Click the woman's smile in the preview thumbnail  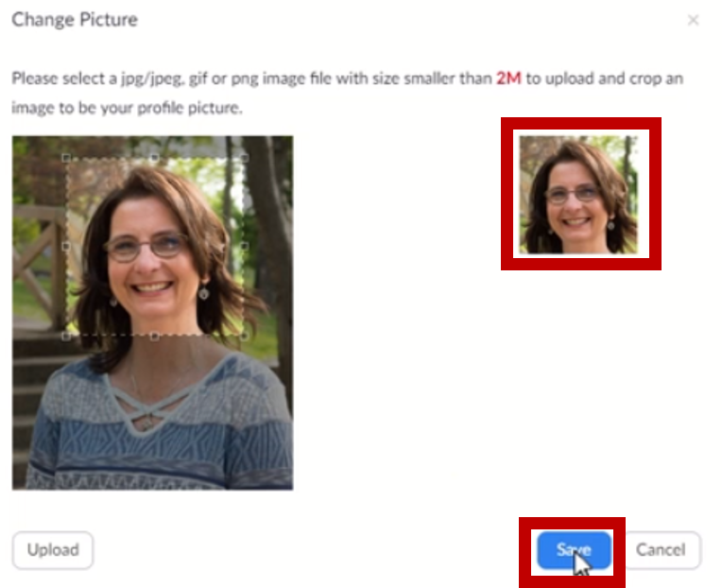pyautogui.click(x=576, y=221)
